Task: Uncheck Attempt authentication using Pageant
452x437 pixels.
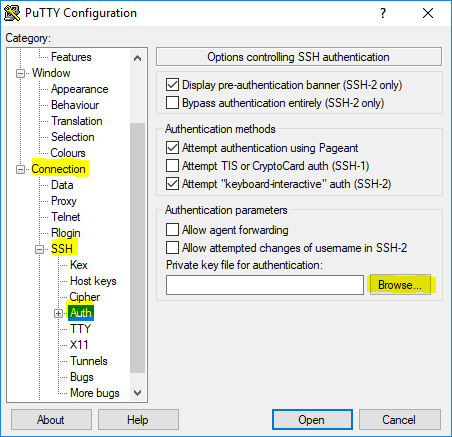Action: coord(172,148)
